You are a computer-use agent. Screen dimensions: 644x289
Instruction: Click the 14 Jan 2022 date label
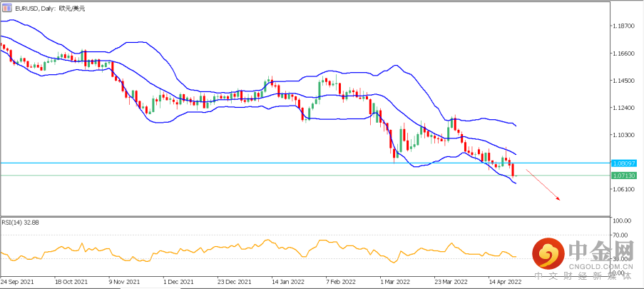(x=287, y=283)
